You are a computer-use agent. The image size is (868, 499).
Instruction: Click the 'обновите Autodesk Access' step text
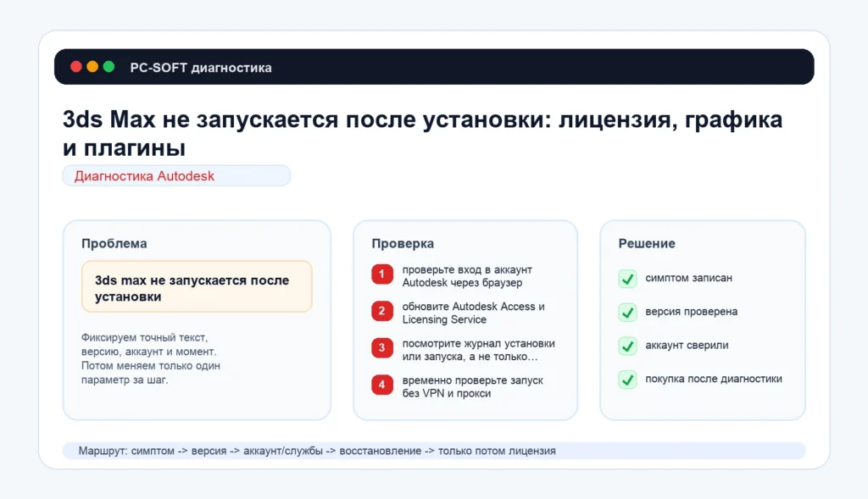point(473,313)
